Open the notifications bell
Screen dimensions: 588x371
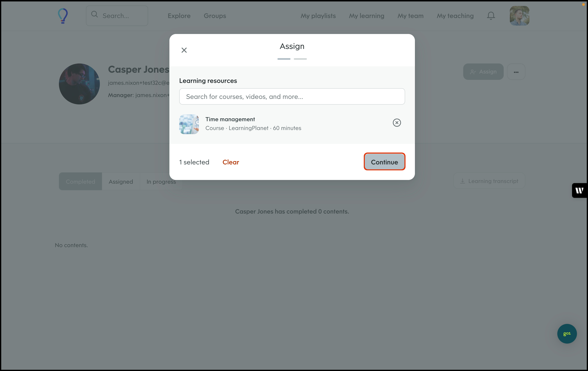[491, 16]
